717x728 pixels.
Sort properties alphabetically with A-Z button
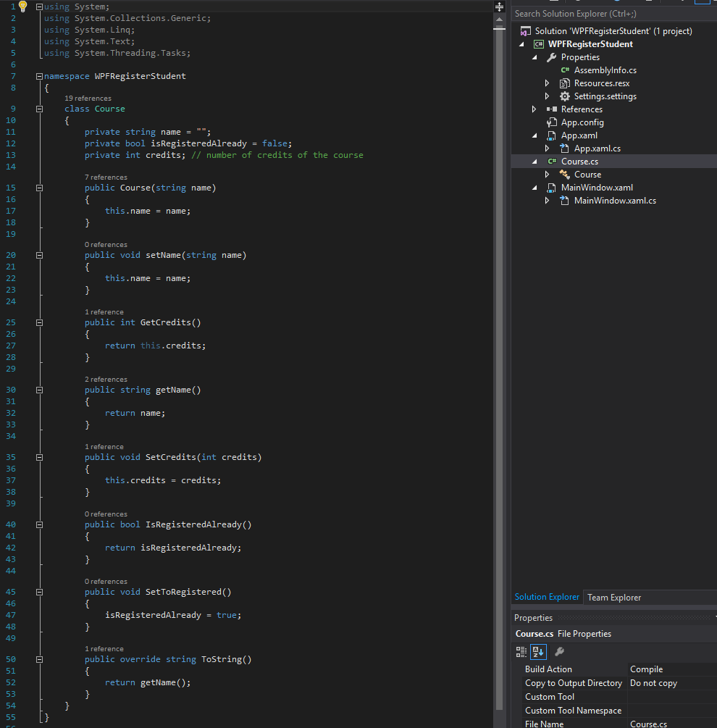pos(538,652)
